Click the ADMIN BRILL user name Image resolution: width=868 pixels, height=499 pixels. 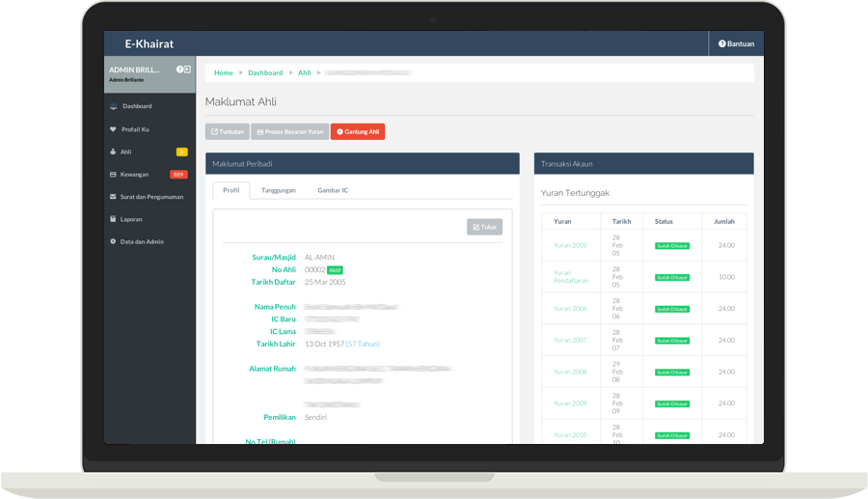134,69
